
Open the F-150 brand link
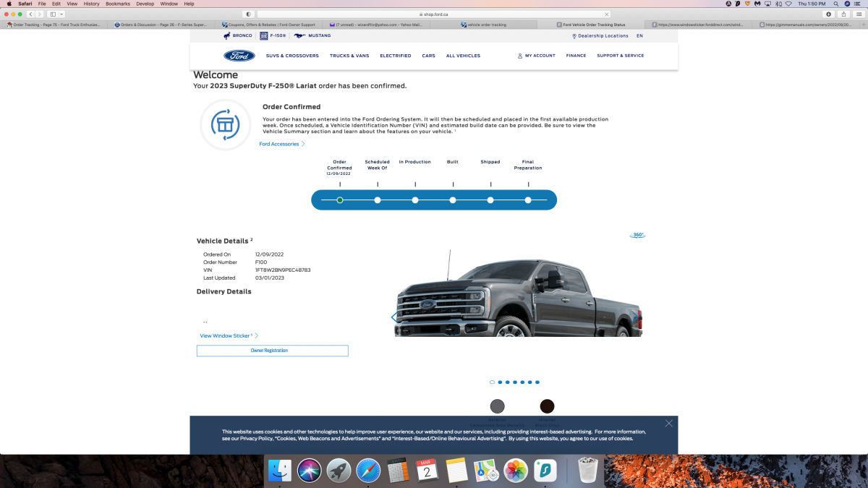(274, 35)
